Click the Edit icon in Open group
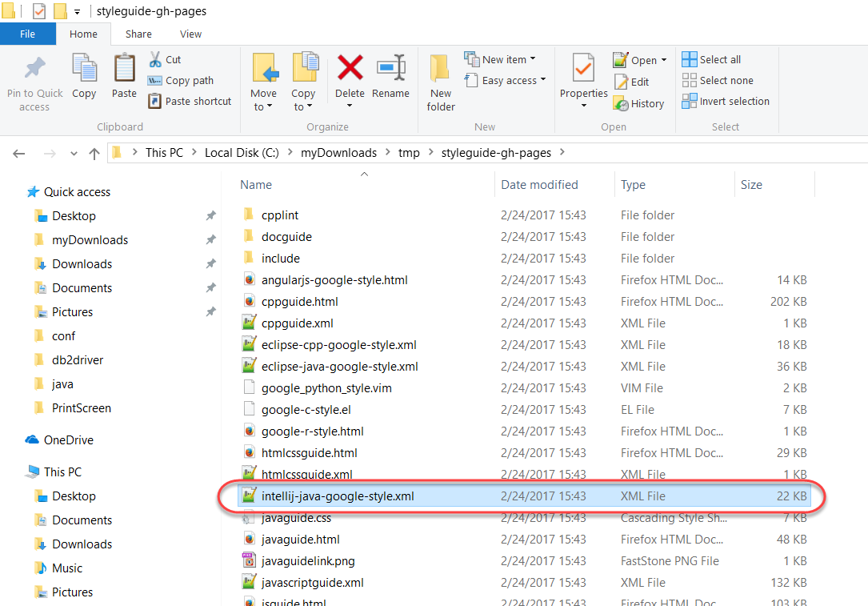 tap(621, 82)
